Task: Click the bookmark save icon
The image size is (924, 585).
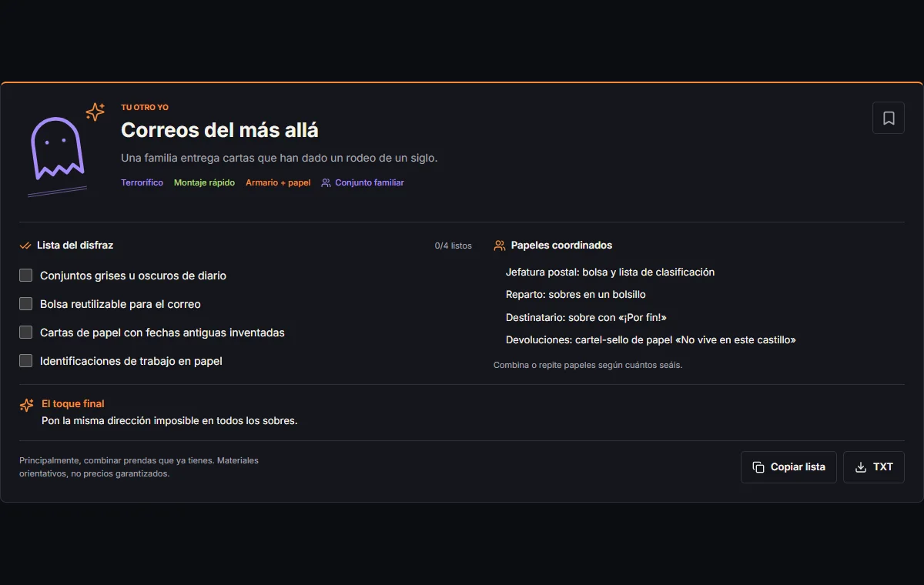Action: point(889,118)
